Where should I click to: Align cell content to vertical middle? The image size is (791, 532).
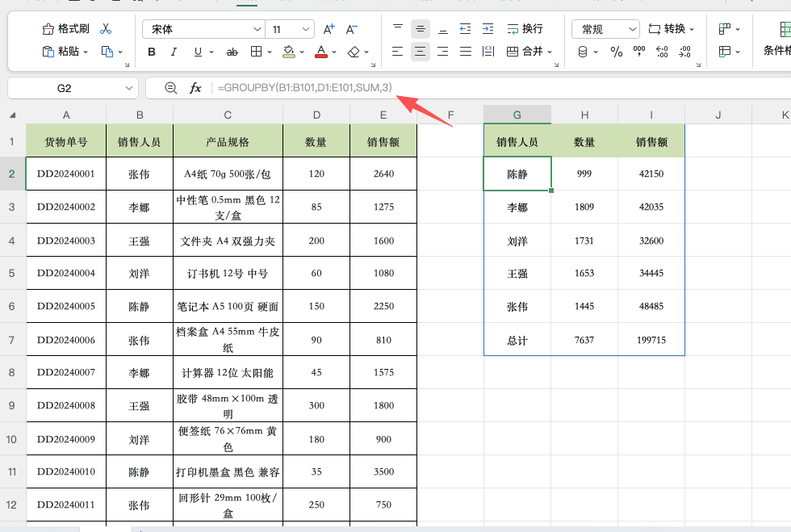tap(421, 29)
